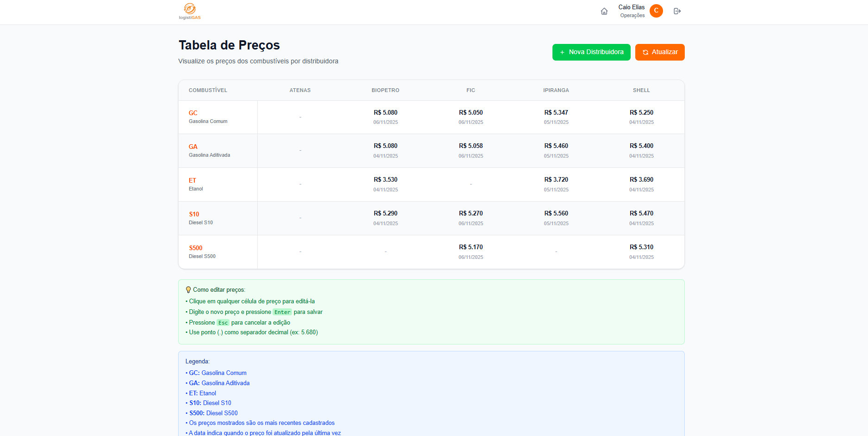
Task: Edit Biopetro Gasolina Comum price R$ 5.080
Action: (x=385, y=113)
